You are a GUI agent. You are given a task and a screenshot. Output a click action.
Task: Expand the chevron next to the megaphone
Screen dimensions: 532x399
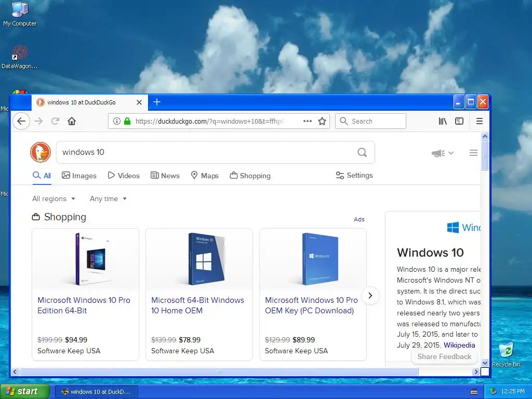[451, 153]
